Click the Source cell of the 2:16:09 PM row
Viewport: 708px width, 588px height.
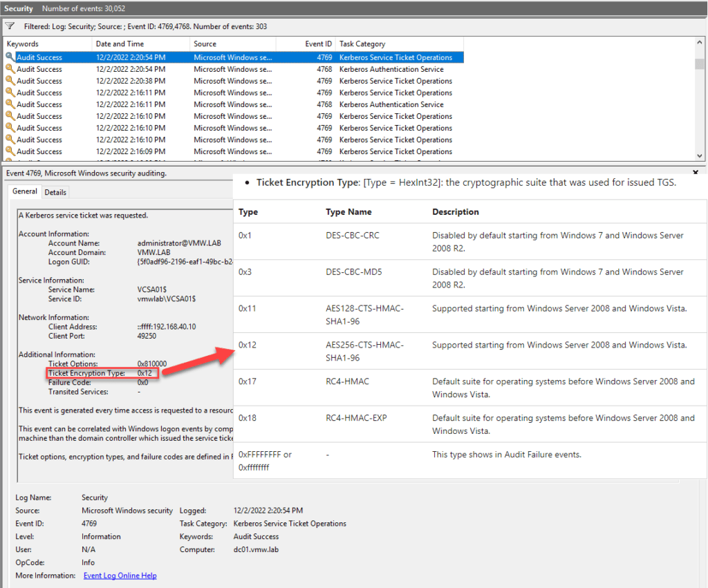tap(233, 151)
